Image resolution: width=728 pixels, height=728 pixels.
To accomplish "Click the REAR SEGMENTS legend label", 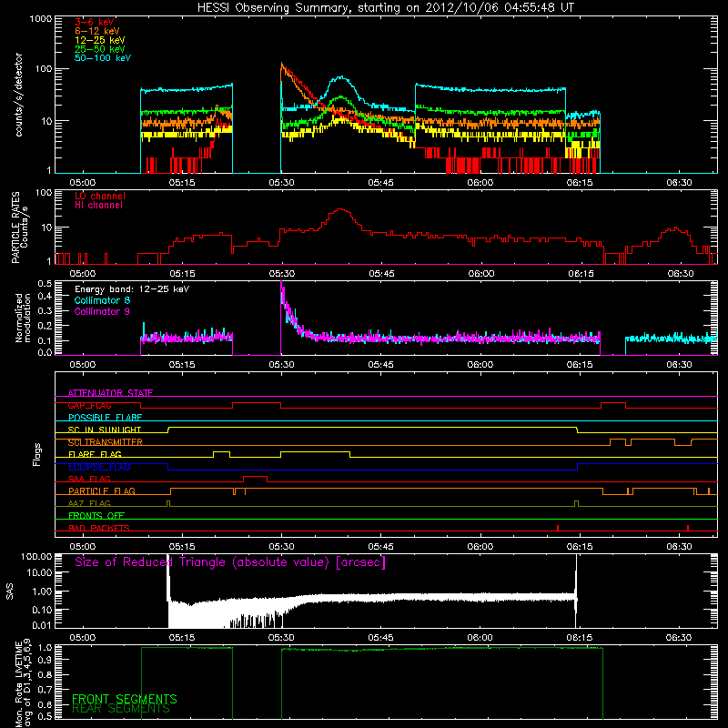I will coord(121,709).
